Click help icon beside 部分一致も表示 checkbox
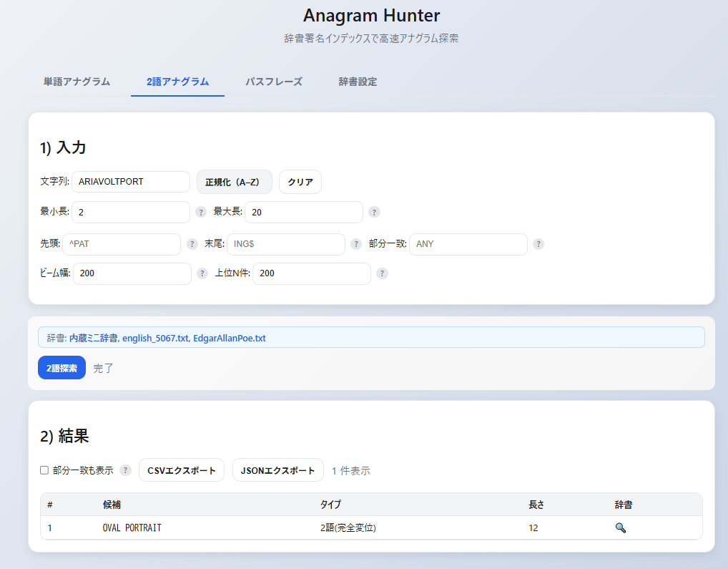Image resolution: width=728 pixels, height=569 pixels. pos(126,470)
